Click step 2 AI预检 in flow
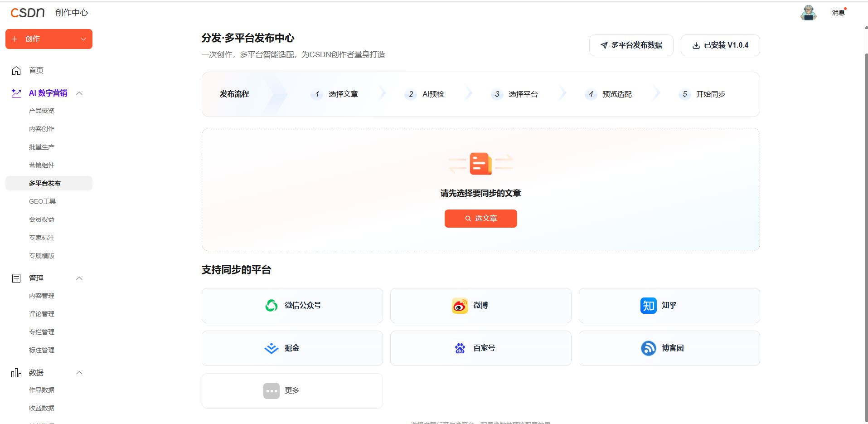Viewport: 868px width, 424px height. pyautogui.click(x=425, y=94)
